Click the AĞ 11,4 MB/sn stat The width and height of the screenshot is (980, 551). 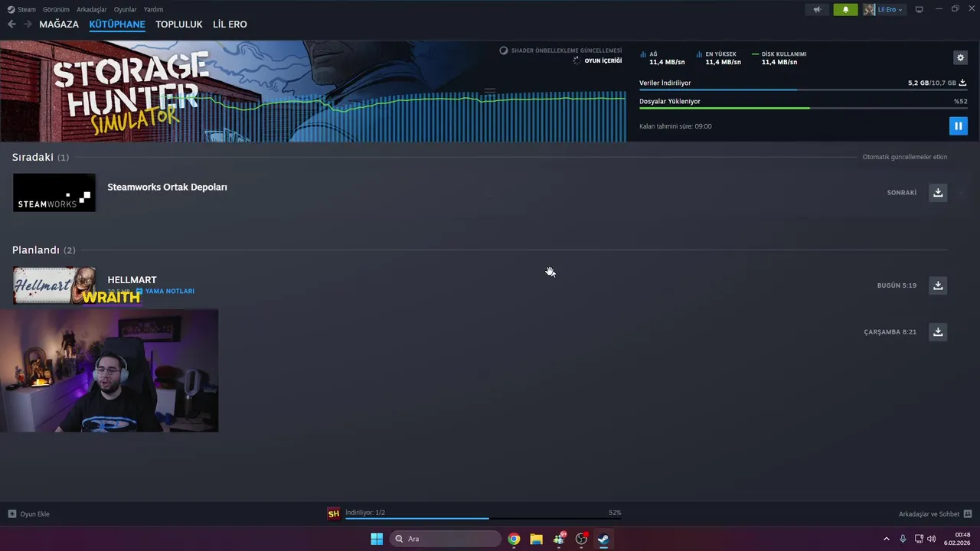click(662, 58)
